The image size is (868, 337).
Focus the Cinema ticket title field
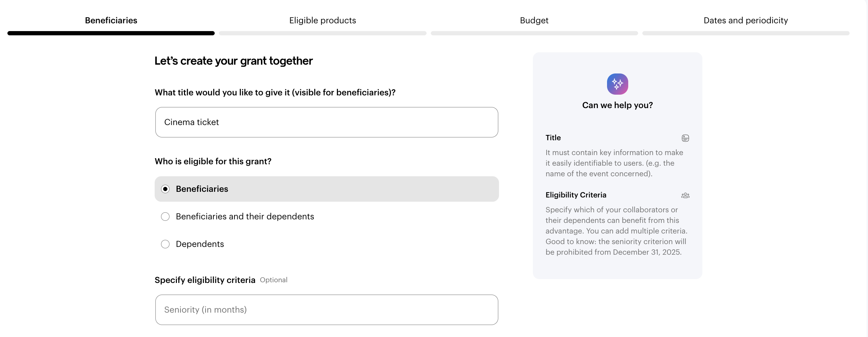pyautogui.click(x=327, y=122)
